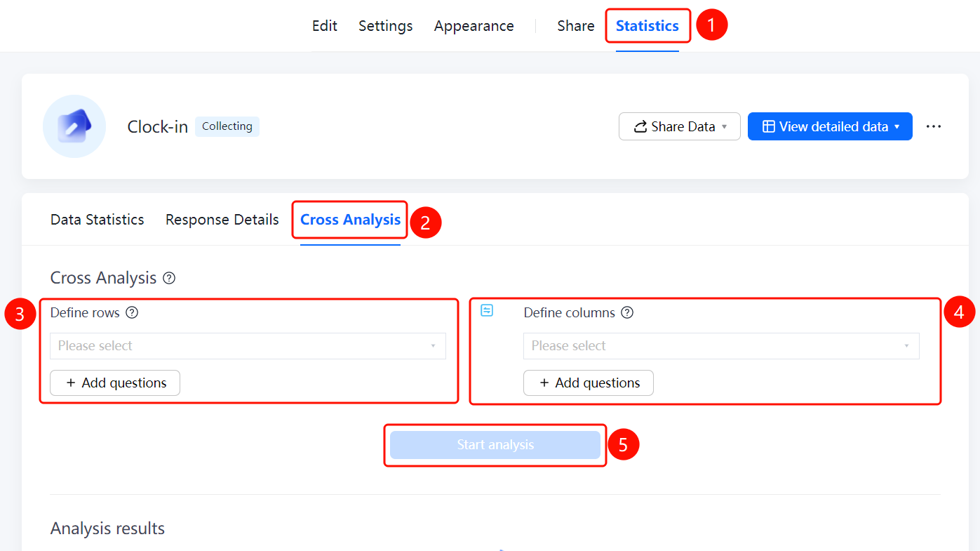Click the Clock-in form avatar icon
Screen dimensions: 980x551
point(74,126)
